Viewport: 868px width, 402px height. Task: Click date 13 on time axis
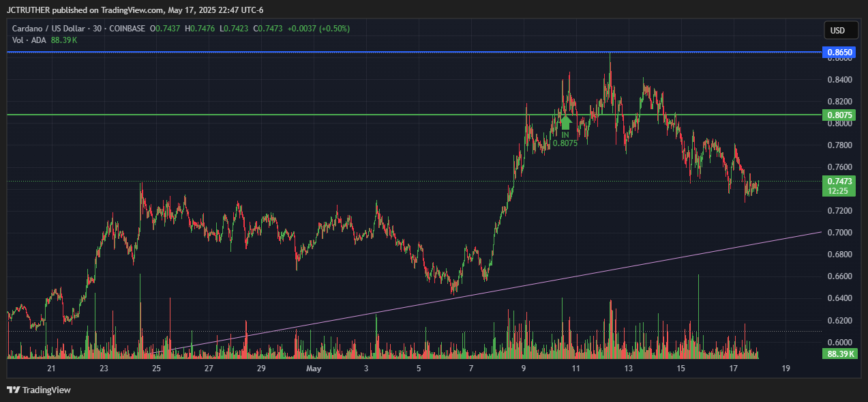click(x=629, y=369)
